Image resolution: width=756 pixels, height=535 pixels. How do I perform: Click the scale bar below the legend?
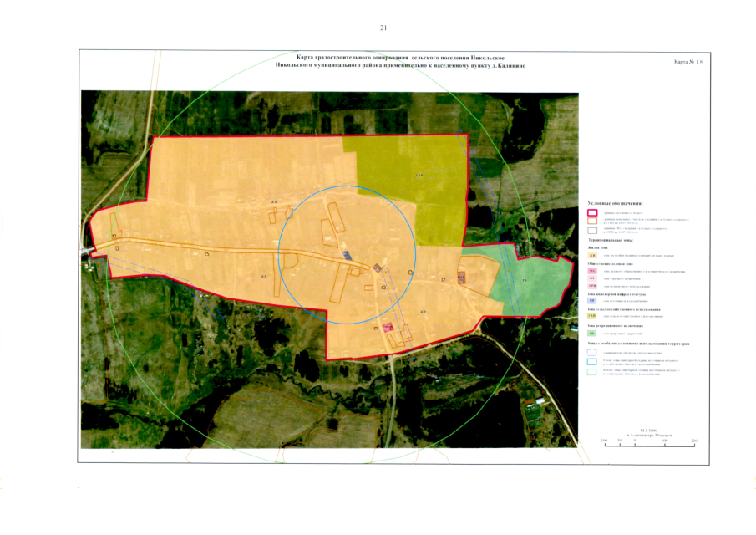(x=647, y=441)
